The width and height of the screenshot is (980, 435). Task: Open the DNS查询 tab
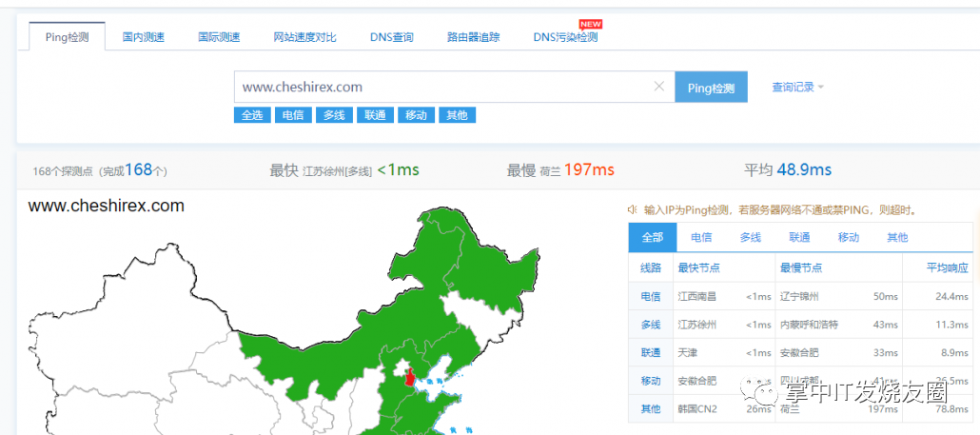tap(392, 37)
